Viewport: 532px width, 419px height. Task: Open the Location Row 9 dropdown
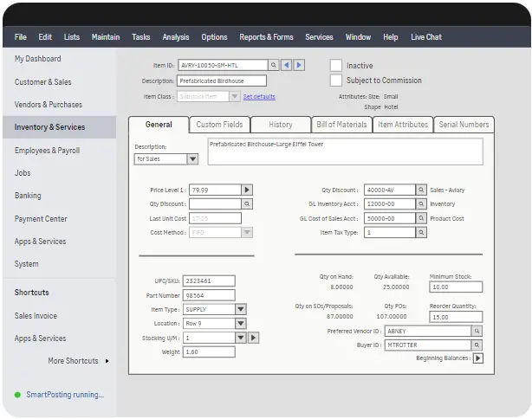241,323
